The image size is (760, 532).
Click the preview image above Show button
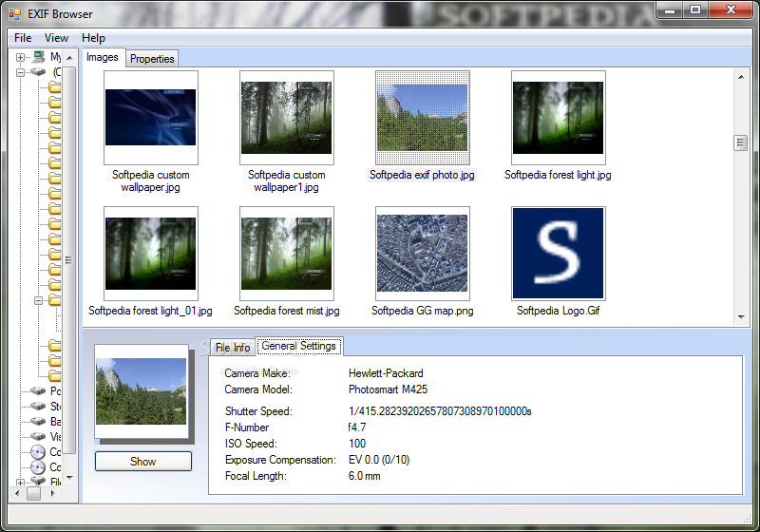[141, 391]
